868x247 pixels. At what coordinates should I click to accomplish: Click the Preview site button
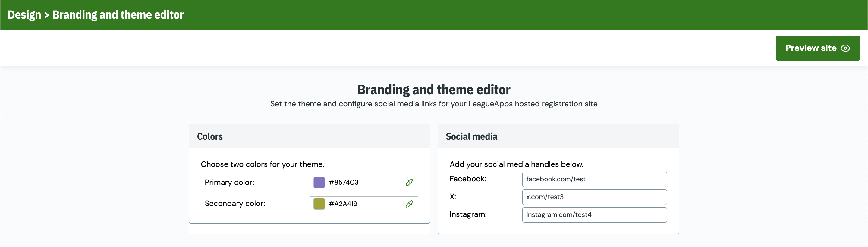click(x=817, y=48)
